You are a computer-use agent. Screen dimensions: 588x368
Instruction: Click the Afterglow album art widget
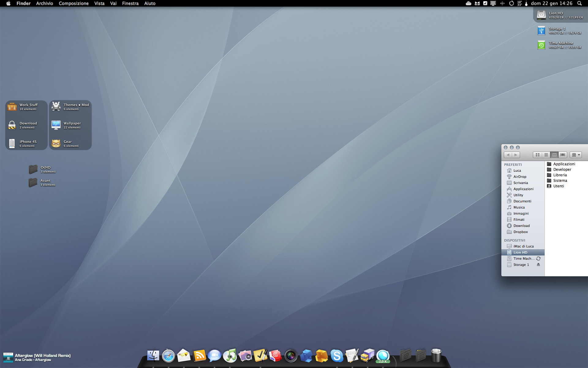click(x=8, y=358)
